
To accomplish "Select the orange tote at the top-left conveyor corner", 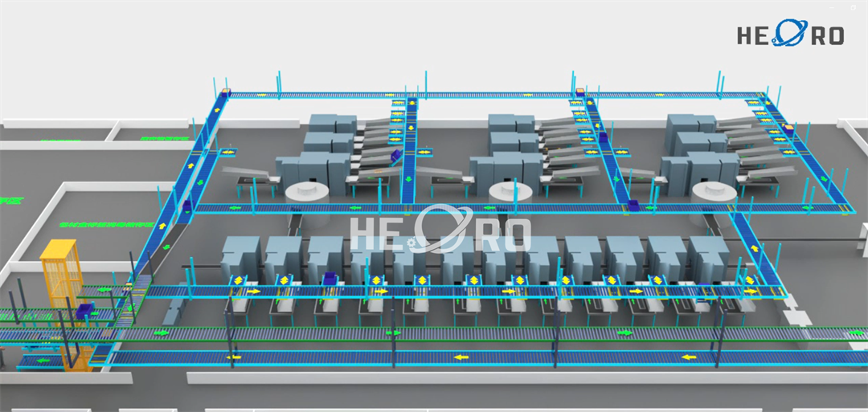I will pos(225,92).
